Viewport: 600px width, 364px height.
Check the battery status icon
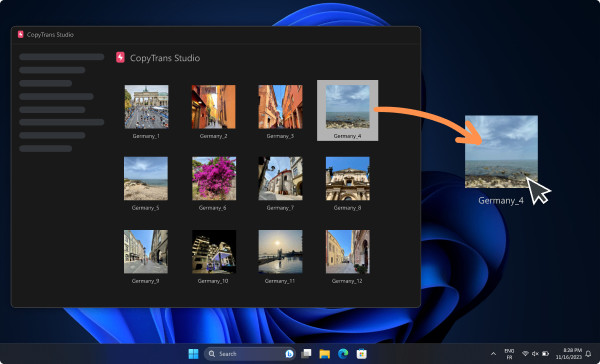(x=546, y=354)
